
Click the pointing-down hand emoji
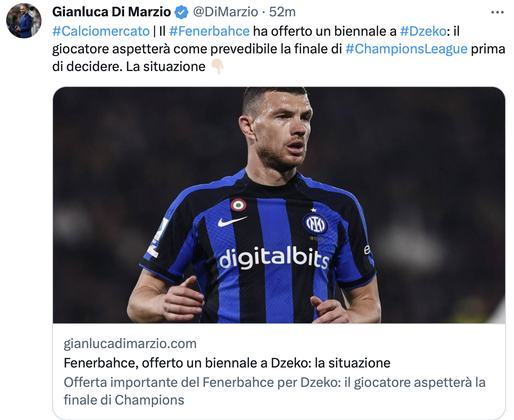coord(217,67)
